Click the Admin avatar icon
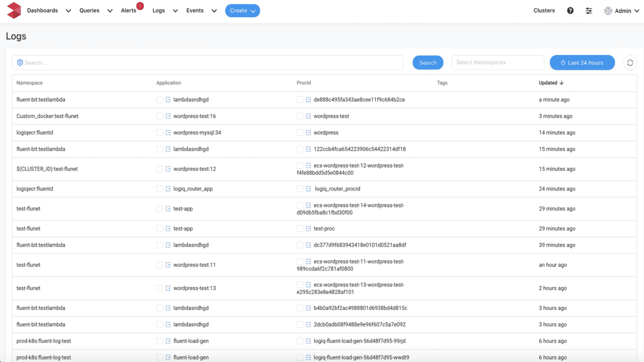644x362 pixels. [608, 11]
